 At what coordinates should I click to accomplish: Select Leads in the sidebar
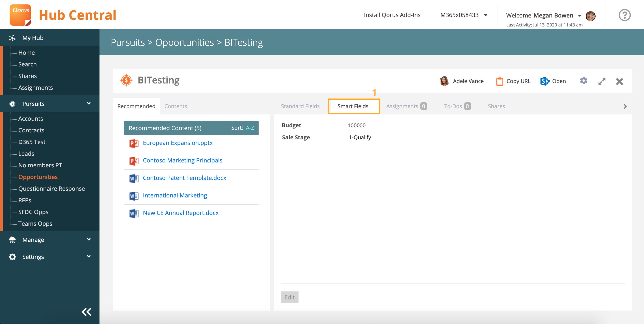pyautogui.click(x=26, y=153)
